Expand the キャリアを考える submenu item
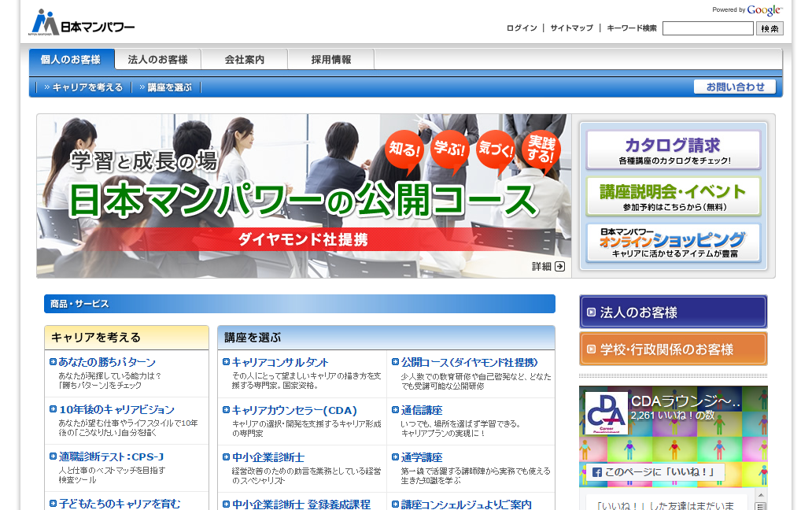The image size is (812, 510). 83,87
